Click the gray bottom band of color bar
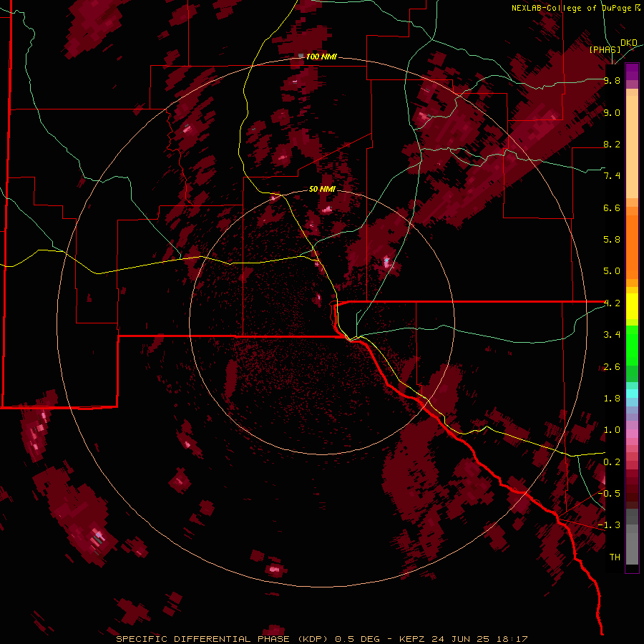644x644 pixels. point(632,538)
